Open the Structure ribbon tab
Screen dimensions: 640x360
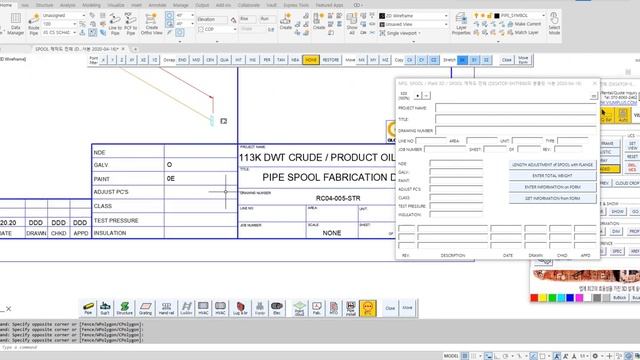(44, 5)
